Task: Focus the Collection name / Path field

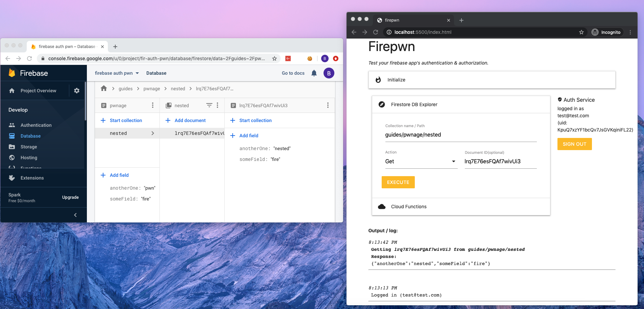Action: pos(461,135)
